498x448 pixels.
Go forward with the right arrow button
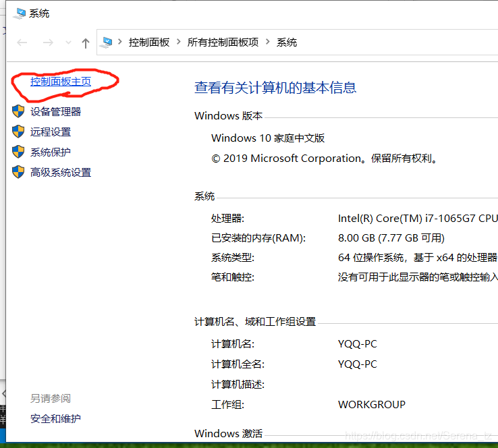pyautogui.click(x=48, y=43)
